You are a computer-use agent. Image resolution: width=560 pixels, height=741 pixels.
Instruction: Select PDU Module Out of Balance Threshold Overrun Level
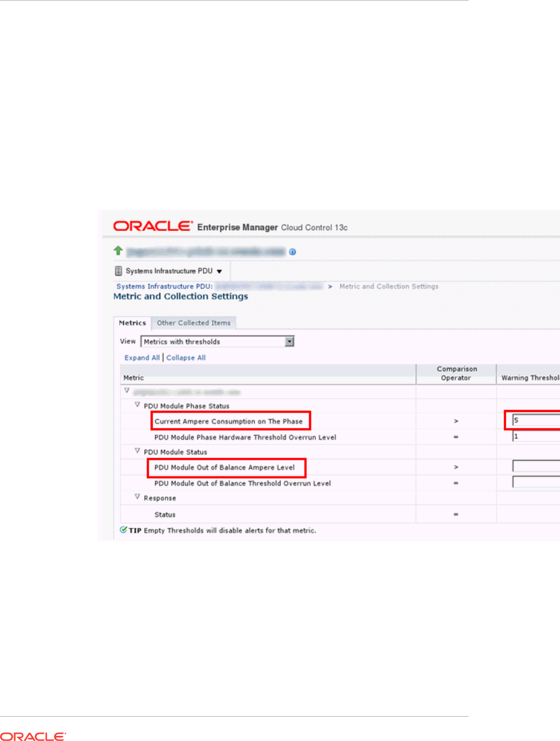point(243,483)
